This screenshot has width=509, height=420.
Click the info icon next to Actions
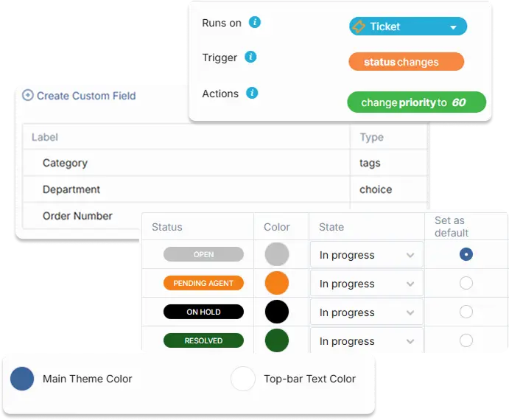pos(252,93)
